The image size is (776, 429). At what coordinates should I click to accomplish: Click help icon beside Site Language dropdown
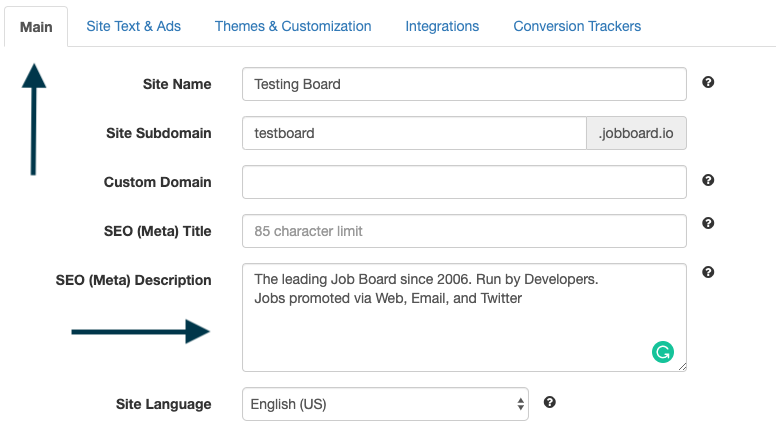(x=549, y=402)
